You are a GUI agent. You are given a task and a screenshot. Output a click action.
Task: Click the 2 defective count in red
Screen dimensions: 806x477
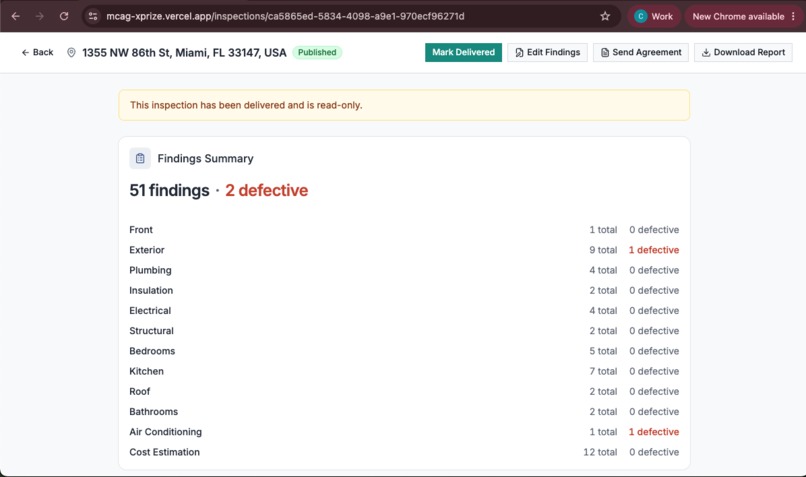(x=266, y=190)
